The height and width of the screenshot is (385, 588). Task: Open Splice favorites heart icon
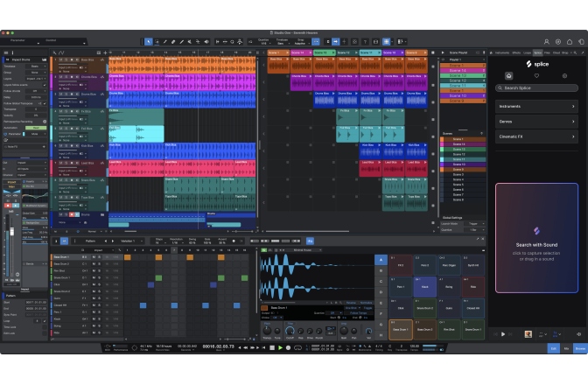536,76
